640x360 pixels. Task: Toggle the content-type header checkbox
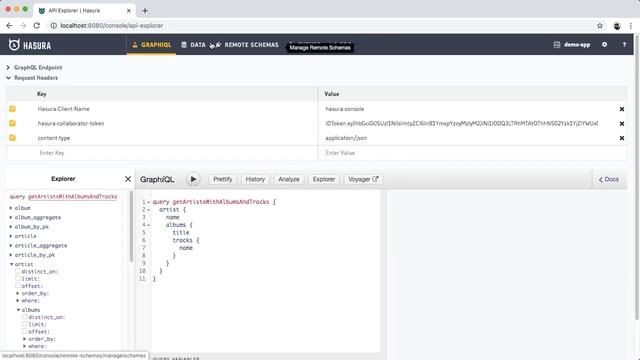[x=12, y=138]
